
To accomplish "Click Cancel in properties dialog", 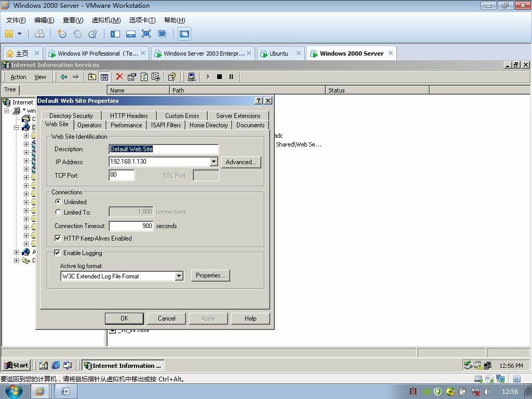I will tap(167, 318).
